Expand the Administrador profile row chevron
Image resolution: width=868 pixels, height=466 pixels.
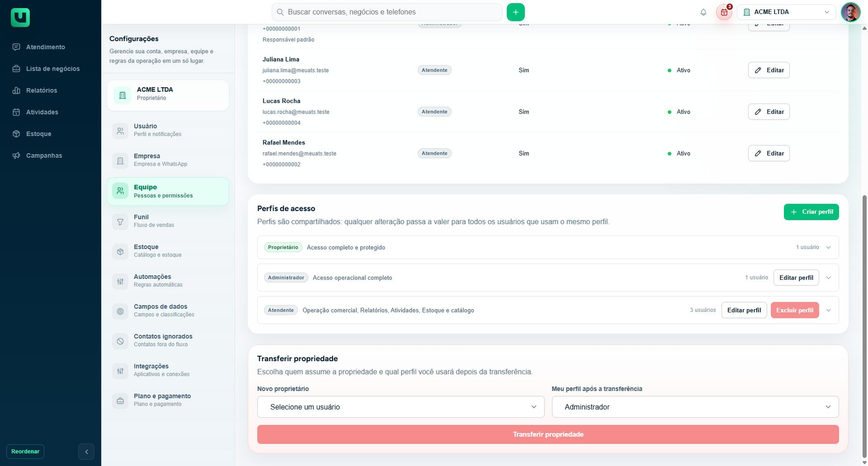(x=828, y=278)
